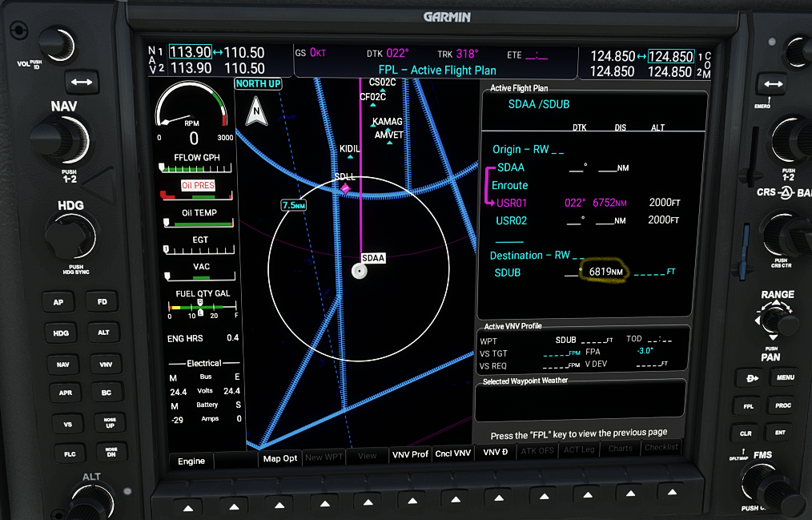Open the View softkey options
The width and height of the screenshot is (812, 520).
pos(367,455)
